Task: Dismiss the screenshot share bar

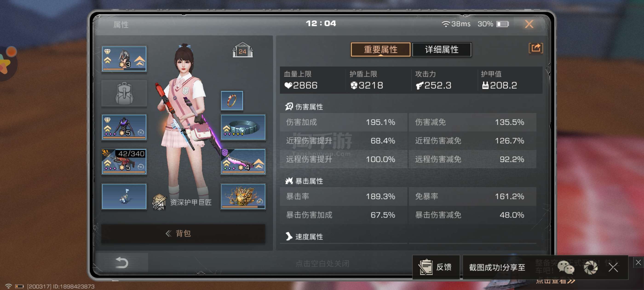Action: 613,267
